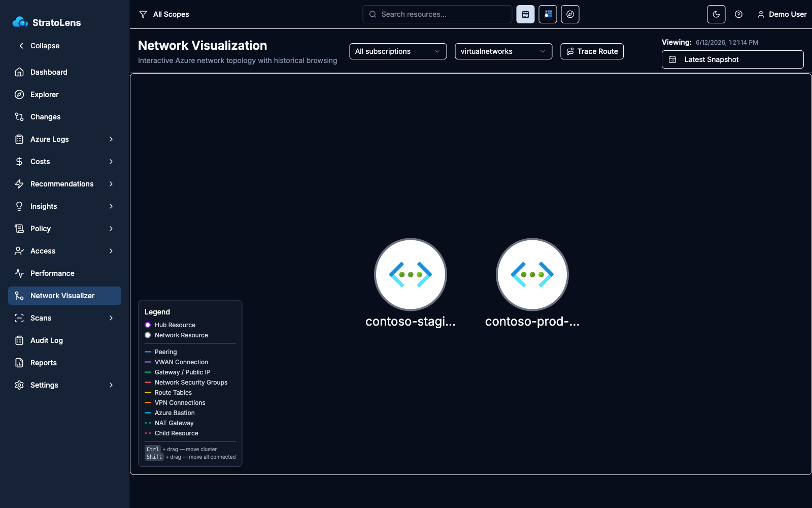Select the contoso-stagi... virtual network node
This screenshot has height=508, width=812.
pos(411,274)
